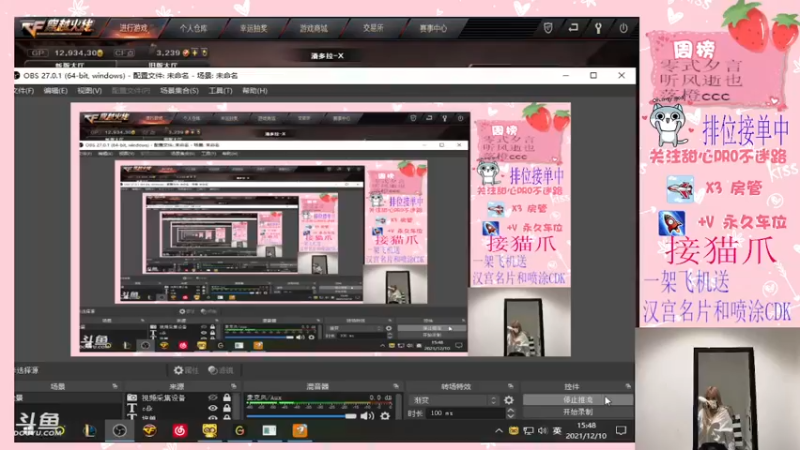Open the orange question-mark app on taskbar
The image size is (800, 450).
pyautogui.click(x=299, y=431)
